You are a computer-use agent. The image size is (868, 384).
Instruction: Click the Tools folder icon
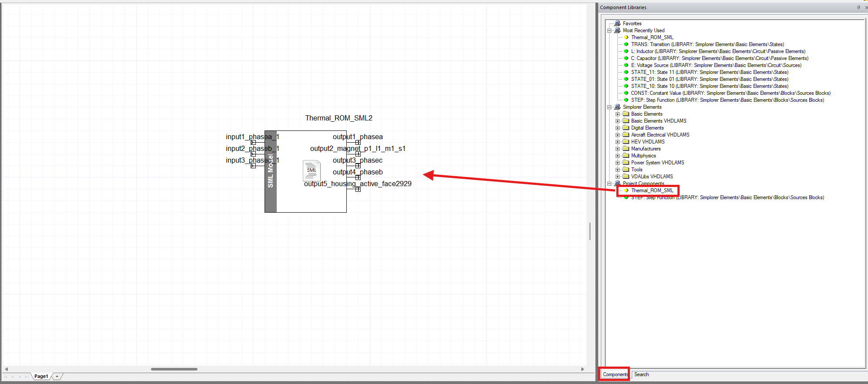626,170
